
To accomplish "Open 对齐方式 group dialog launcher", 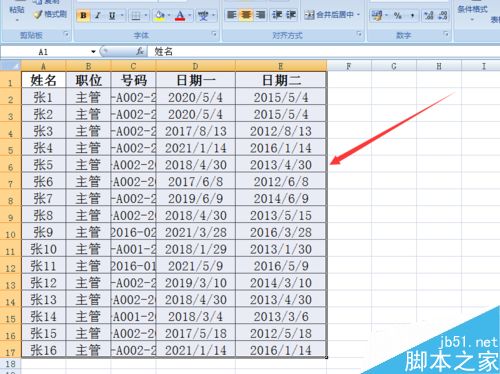I will click(x=359, y=34).
